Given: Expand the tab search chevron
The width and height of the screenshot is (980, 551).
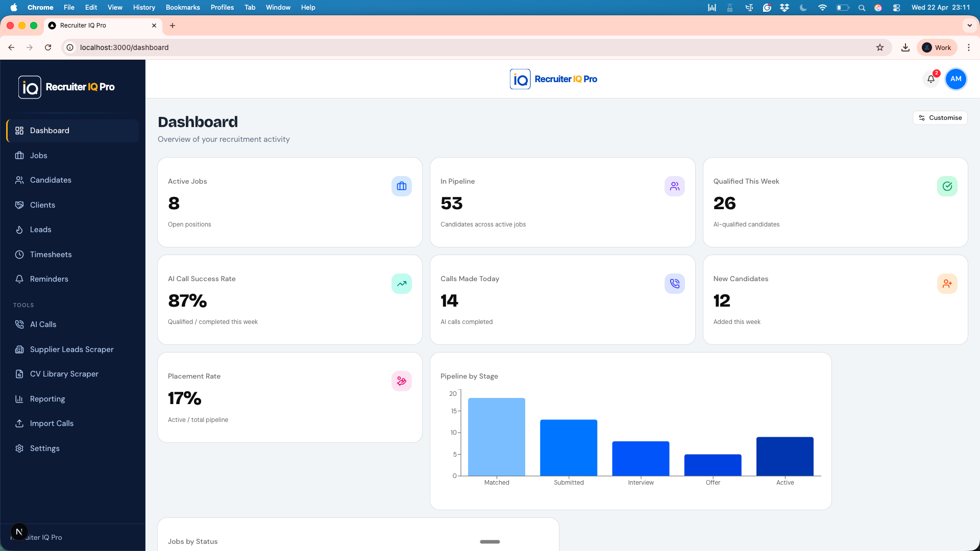Looking at the screenshot, I should tap(969, 26).
